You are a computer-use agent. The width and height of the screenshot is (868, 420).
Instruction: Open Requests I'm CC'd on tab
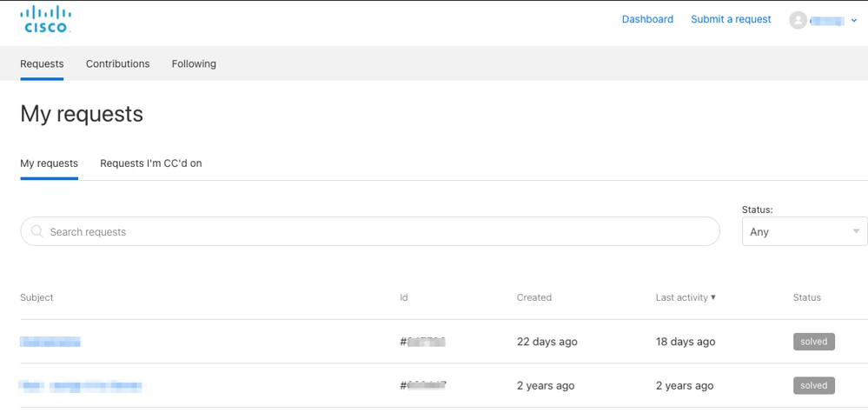pos(151,163)
